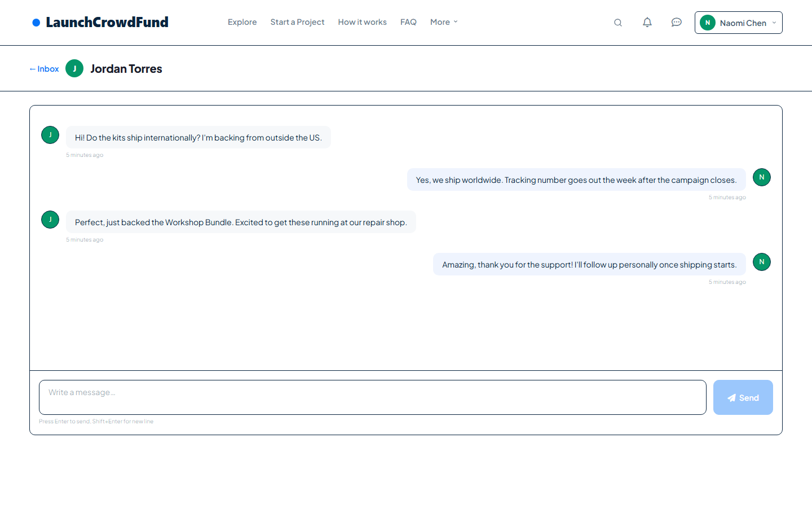Click the 'Yes, we ship worldwide' message
Screen dimensions: 812x508
pyautogui.click(x=576, y=179)
